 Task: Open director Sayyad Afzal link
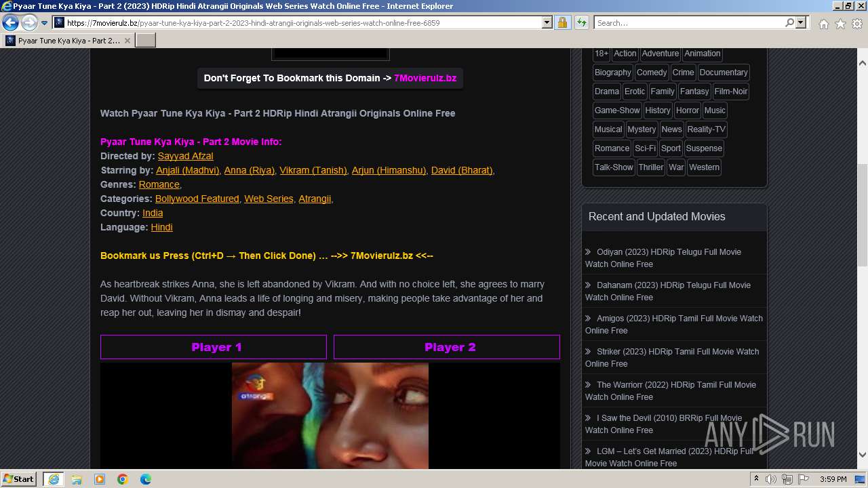point(185,156)
